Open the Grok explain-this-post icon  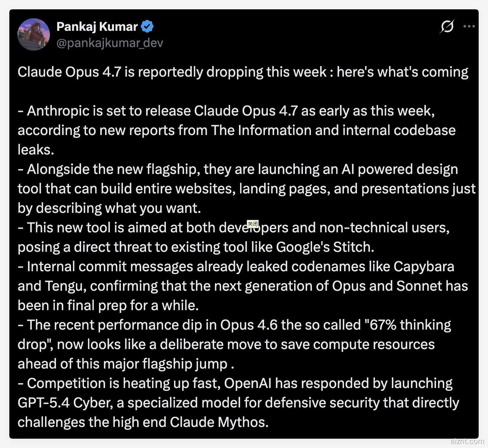pos(447,27)
